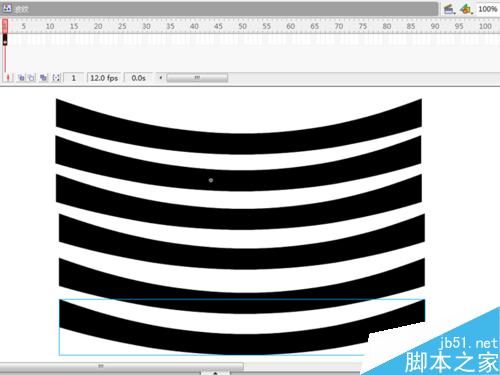Click frame 30 on the timeline ruler
This screenshot has height=375, width=500.
pyautogui.click(x=146, y=26)
